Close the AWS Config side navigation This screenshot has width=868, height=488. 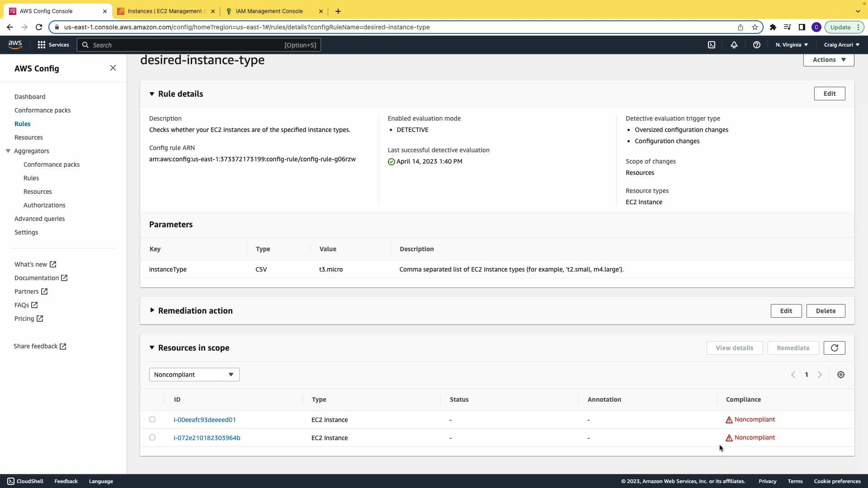pos(113,68)
